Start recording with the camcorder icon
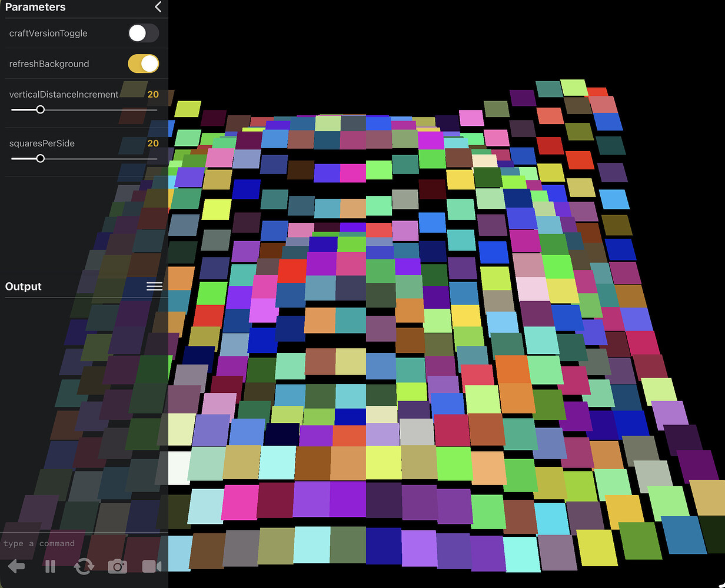Image resolution: width=725 pixels, height=588 pixels. click(x=151, y=566)
